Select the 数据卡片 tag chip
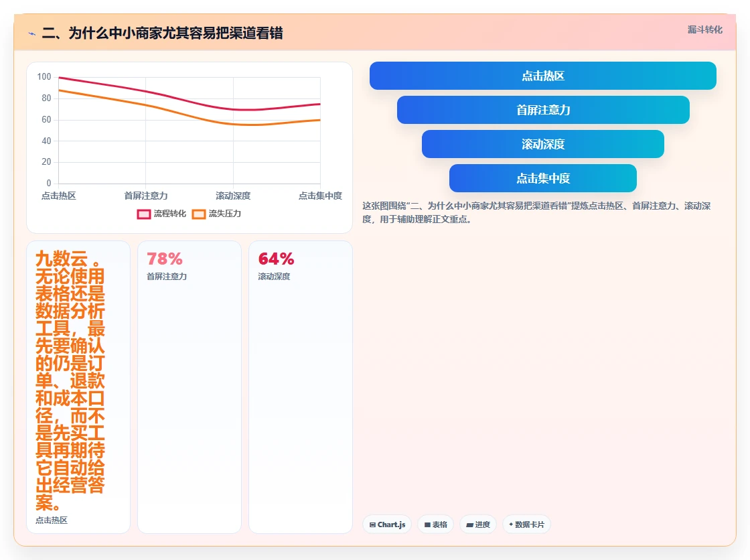Screen dimensions: 750x560 [x=526, y=524]
